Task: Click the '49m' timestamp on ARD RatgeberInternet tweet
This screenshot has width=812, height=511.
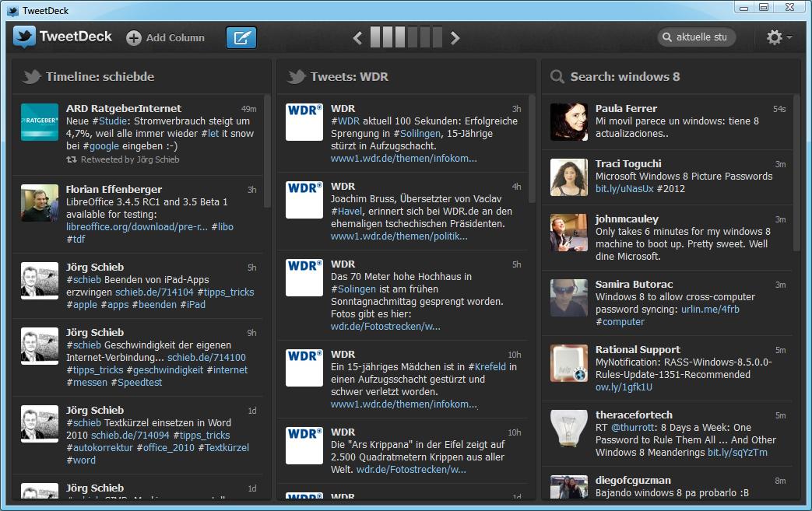Action: click(248, 109)
